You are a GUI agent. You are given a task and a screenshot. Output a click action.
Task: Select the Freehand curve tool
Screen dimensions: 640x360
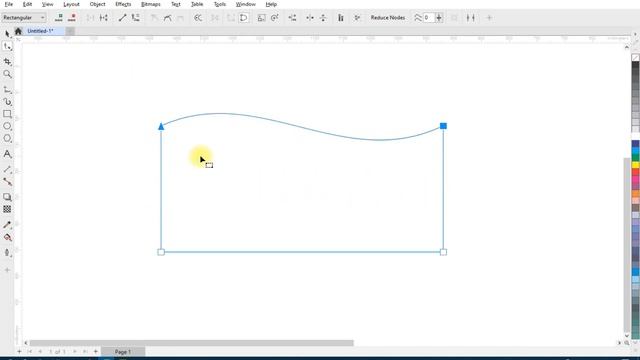[7, 90]
